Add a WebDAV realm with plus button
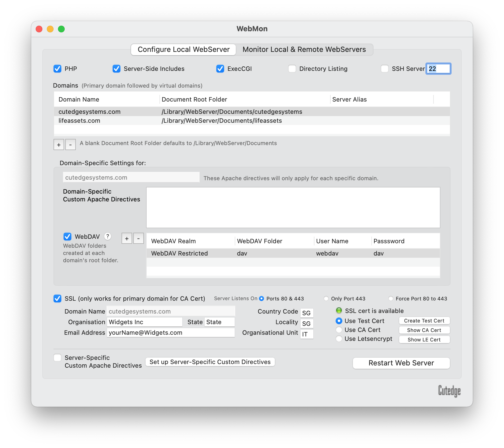 pos(127,239)
